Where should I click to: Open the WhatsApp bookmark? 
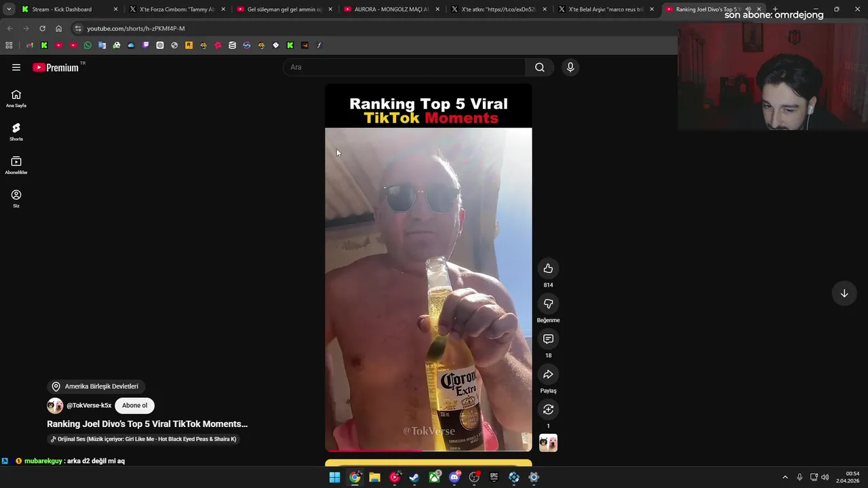click(x=87, y=45)
